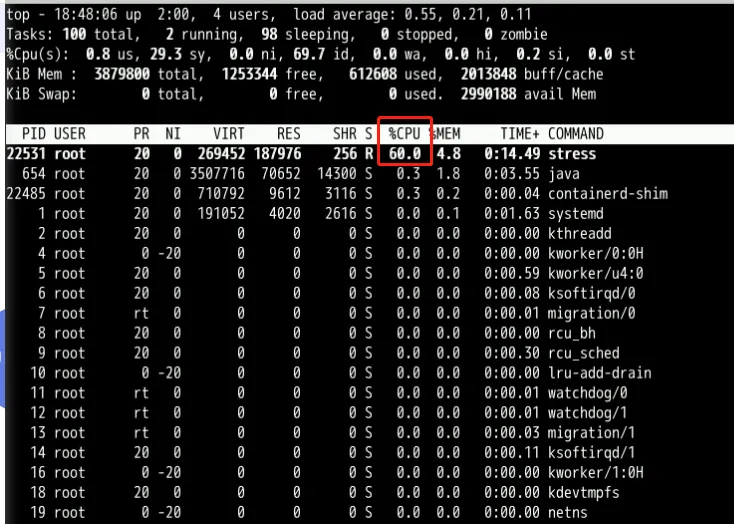Click the %CPU column header
This screenshot has height=524, width=734.
pyautogui.click(x=404, y=134)
